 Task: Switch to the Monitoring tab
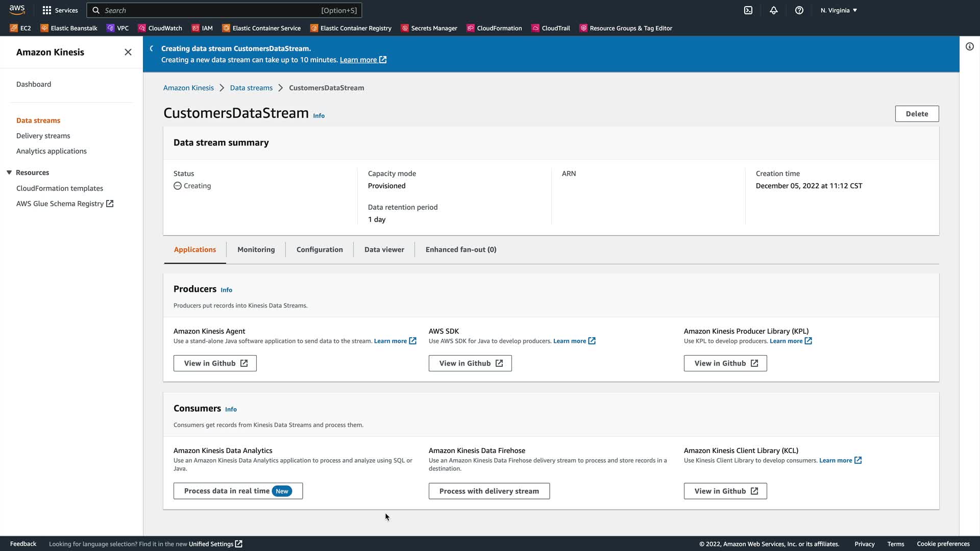256,249
